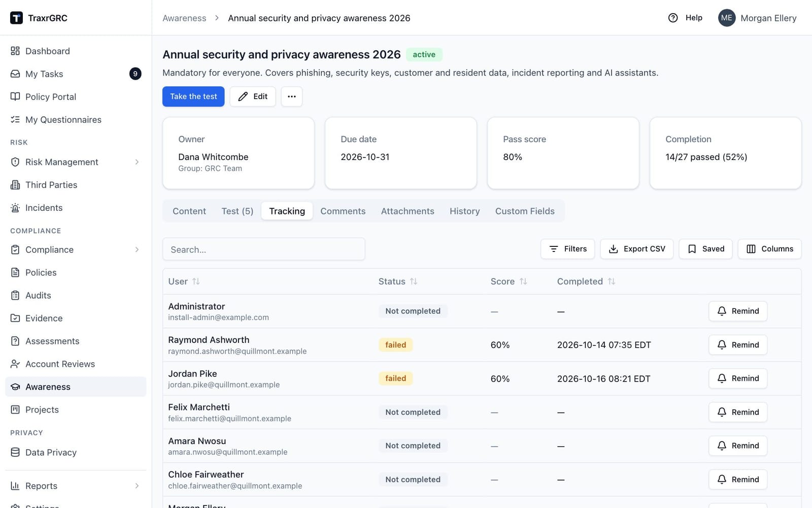This screenshot has width=812, height=508.
Task: Click the Help question mark icon
Action: (673, 18)
